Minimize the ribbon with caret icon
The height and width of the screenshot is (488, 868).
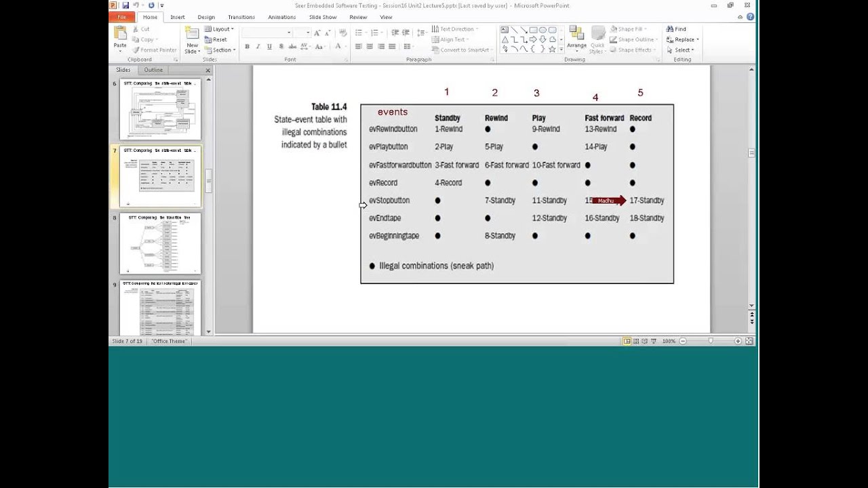(x=741, y=17)
